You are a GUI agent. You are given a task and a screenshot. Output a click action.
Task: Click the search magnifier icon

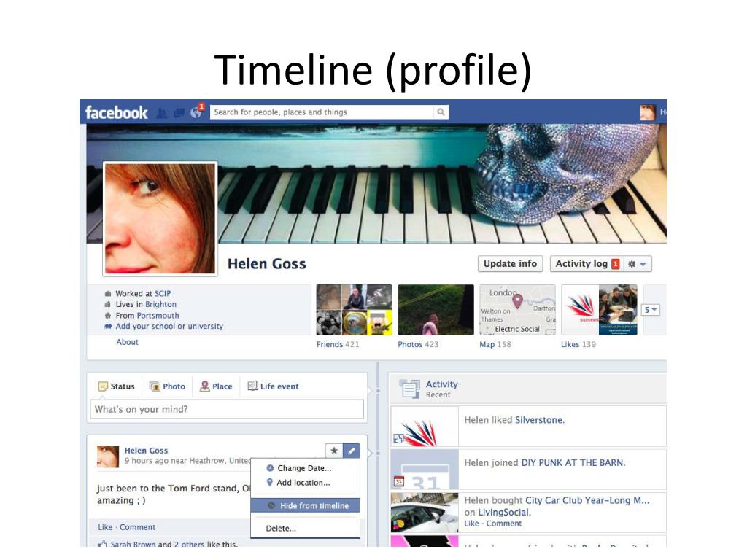coord(441,112)
